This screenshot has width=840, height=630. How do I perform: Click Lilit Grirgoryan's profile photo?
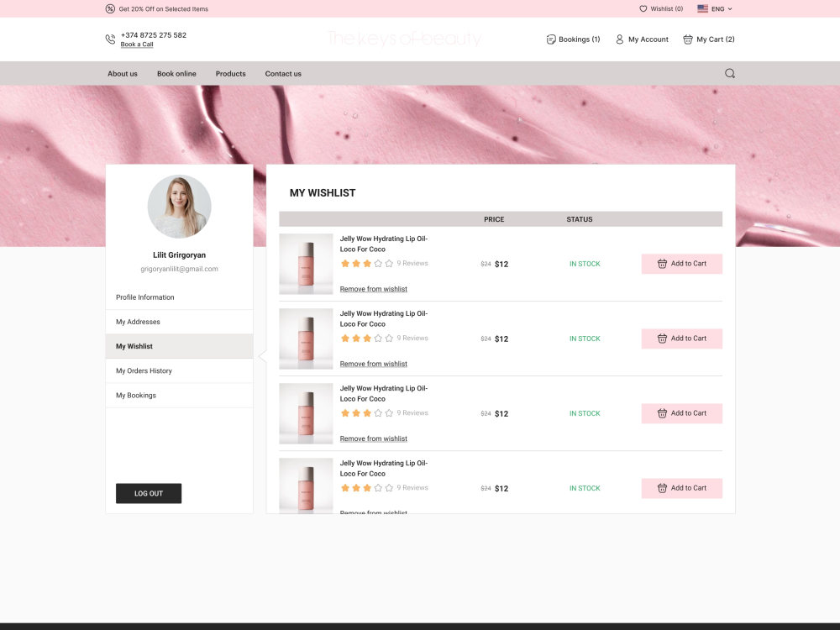pyautogui.click(x=179, y=207)
